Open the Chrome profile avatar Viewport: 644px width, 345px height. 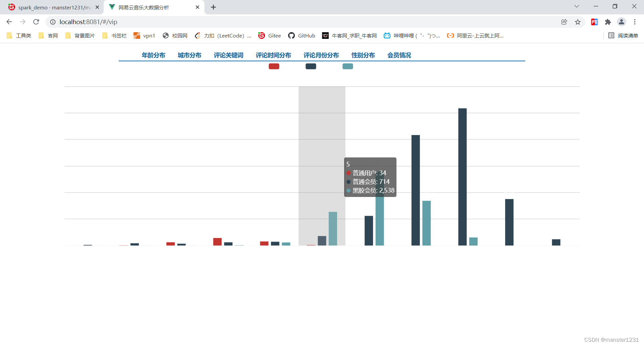621,22
